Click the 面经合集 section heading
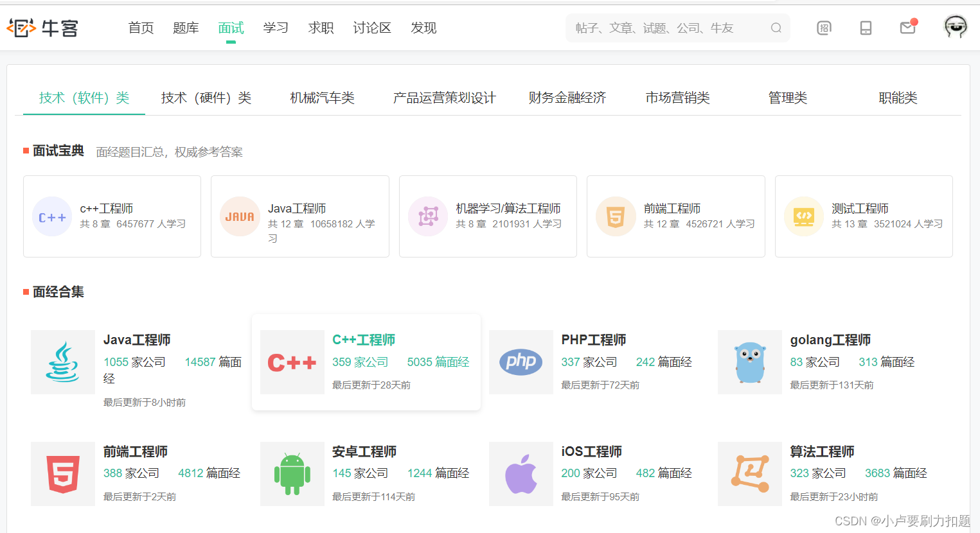 point(58,292)
